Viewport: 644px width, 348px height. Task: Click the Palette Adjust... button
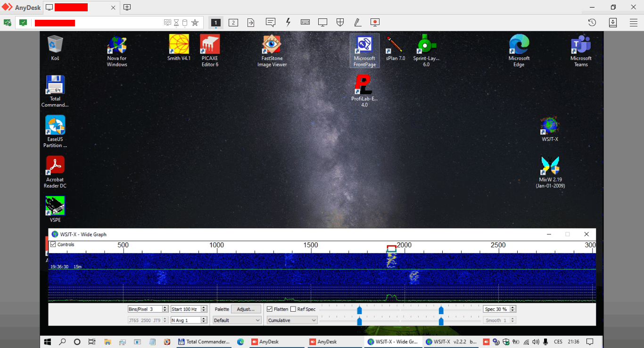pos(246,309)
